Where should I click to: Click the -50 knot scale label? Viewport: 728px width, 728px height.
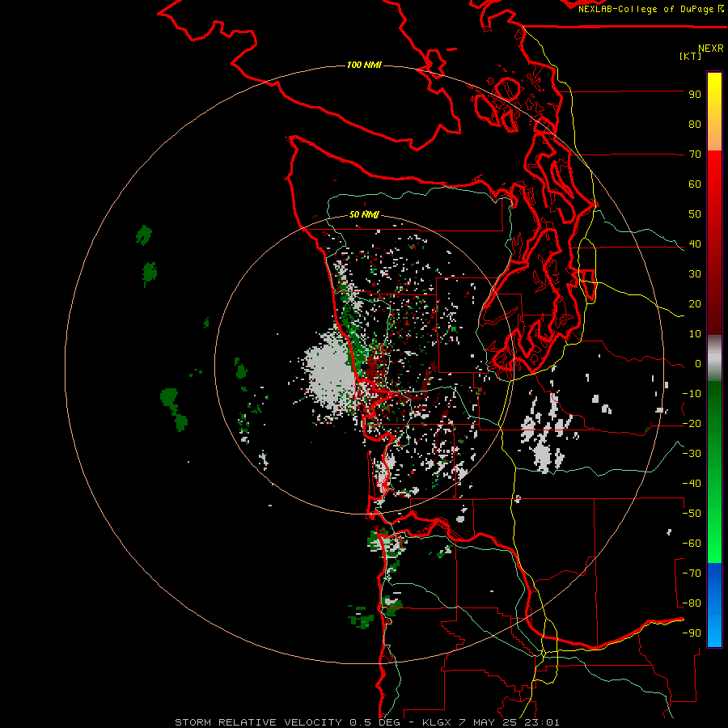pyautogui.click(x=692, y=514)
